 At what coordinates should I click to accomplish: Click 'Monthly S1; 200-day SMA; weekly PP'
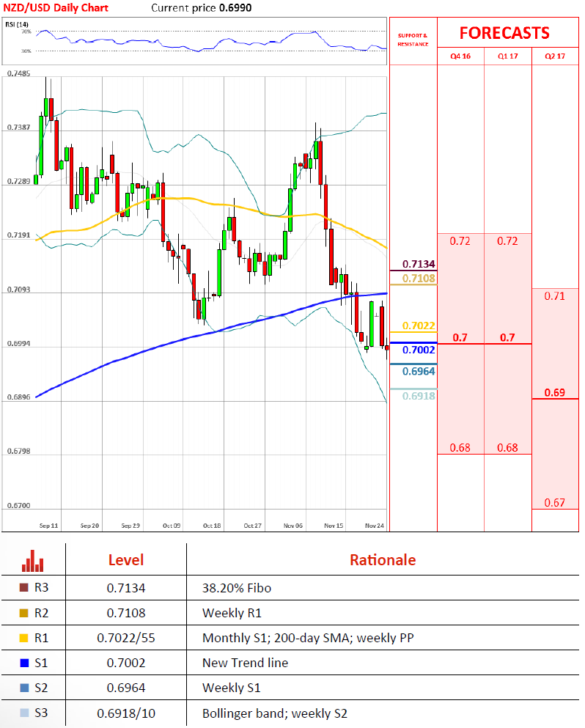pyautogui.click(x=308, y=638)
